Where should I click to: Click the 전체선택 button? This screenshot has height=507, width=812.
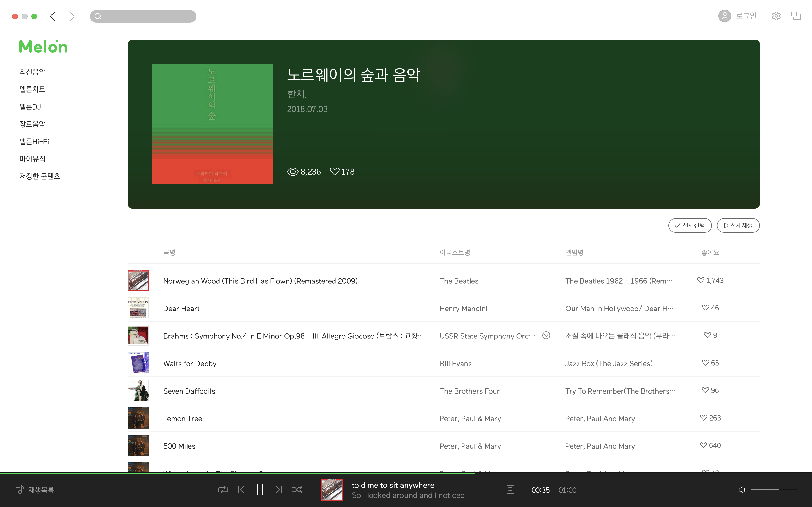coord(690,225)
